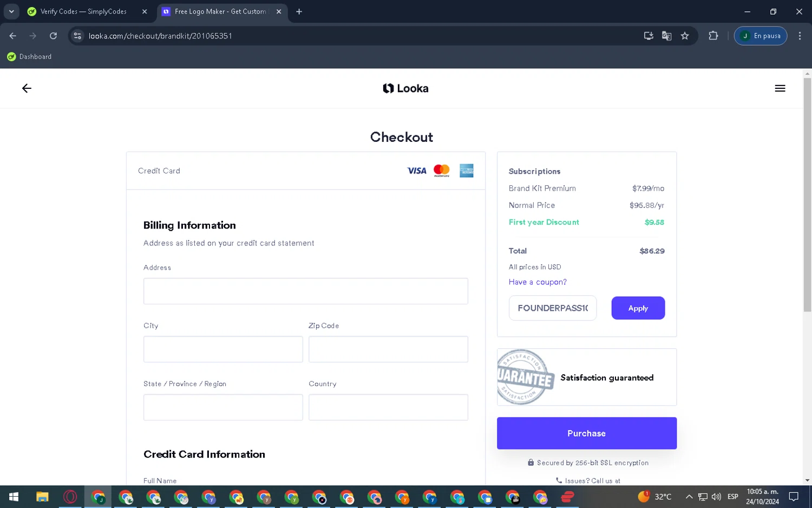The width and height of the screenshot is (812, 508).
Task: Click the Address input field
Action: click(x=306, y=291)
